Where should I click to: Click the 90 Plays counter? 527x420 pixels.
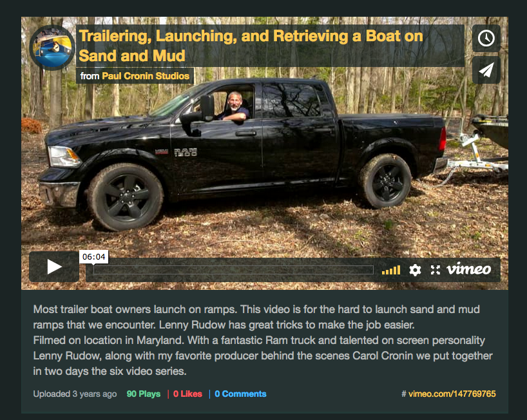(144, 394)
